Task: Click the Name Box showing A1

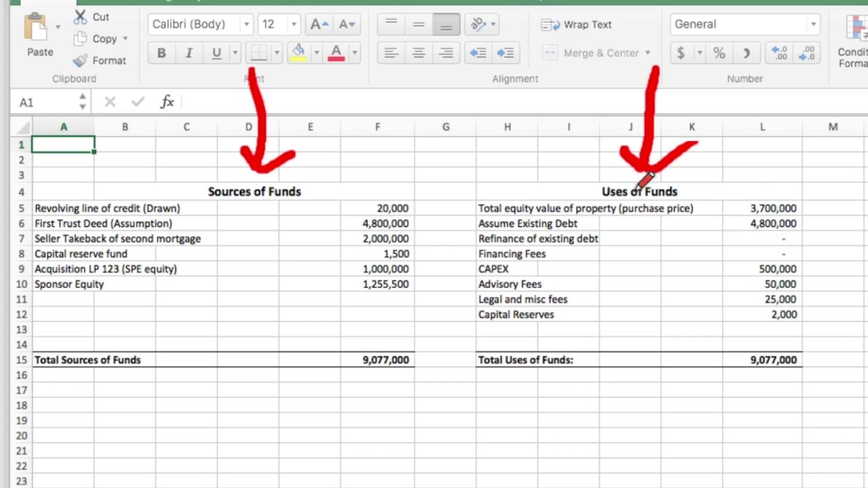Action: (x=45, y=102)
